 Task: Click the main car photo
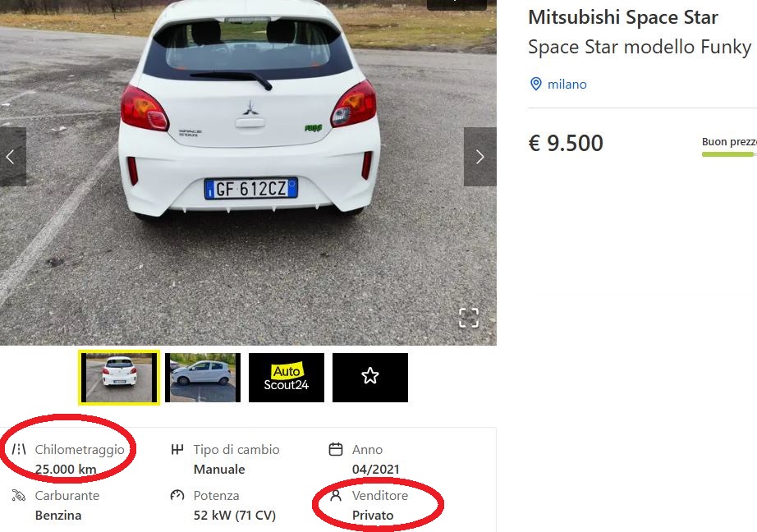[248, 172]
